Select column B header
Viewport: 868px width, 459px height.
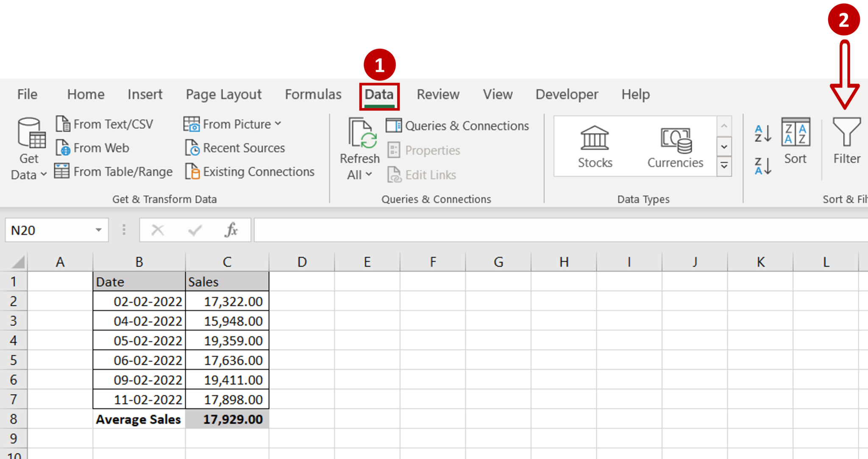[x=139, y=262]
